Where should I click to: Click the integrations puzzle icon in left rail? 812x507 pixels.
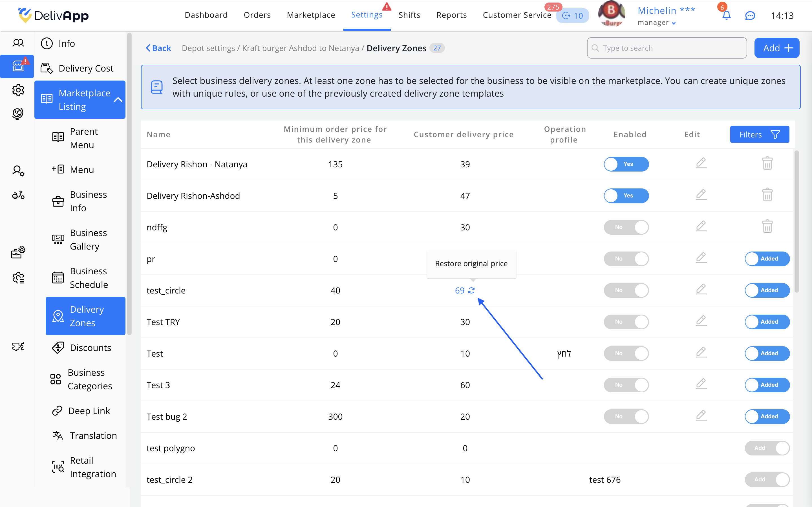click(x=18, y=346)
